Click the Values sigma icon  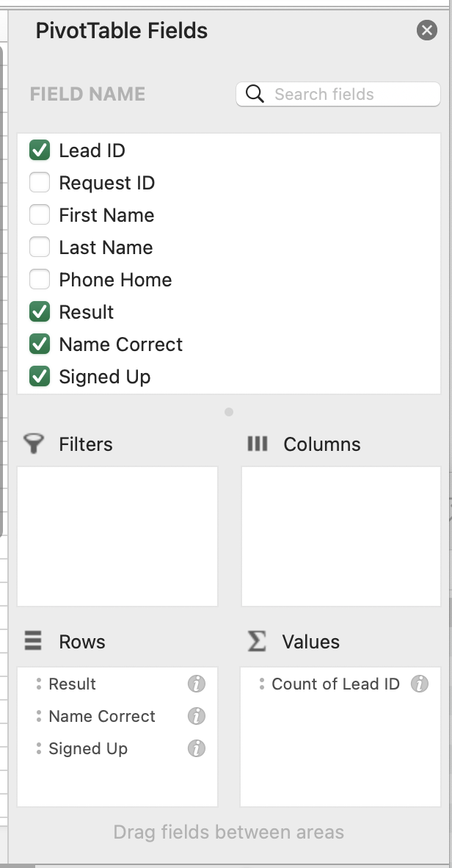coord(257,641)
